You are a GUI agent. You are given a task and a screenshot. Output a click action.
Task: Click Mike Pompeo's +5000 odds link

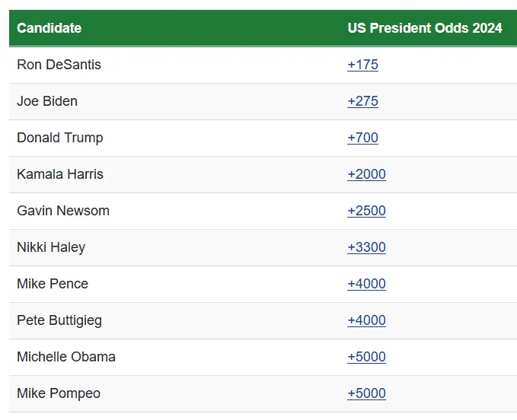[366, 393]
